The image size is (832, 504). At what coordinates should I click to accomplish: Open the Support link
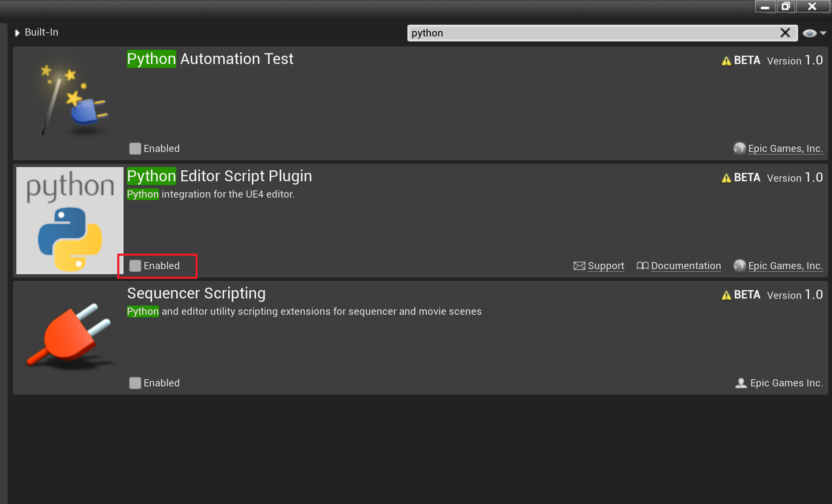pyautogui.click(x=606, y=266)
